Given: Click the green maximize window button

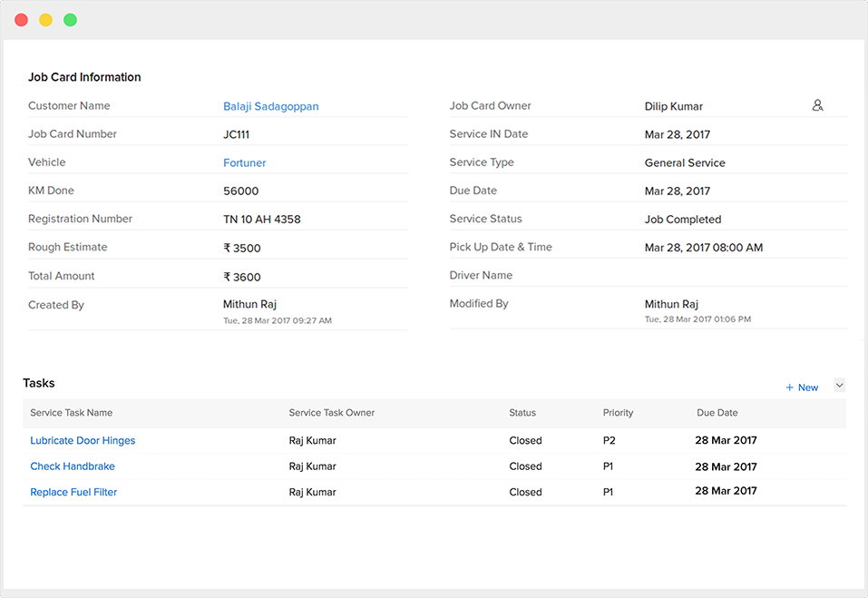Looking at the screenshot, I should click(x=70, y=20).
